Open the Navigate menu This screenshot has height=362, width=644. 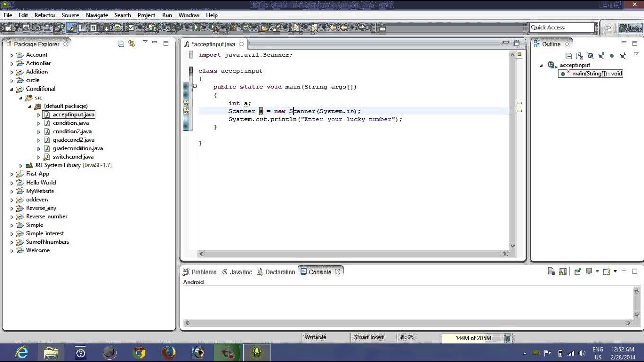(x=97, y=15)
